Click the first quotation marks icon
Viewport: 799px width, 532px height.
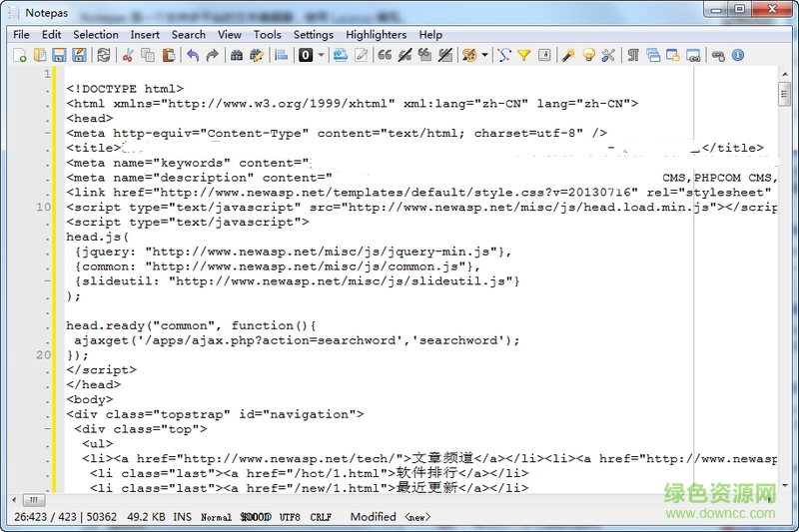(385, 55)
